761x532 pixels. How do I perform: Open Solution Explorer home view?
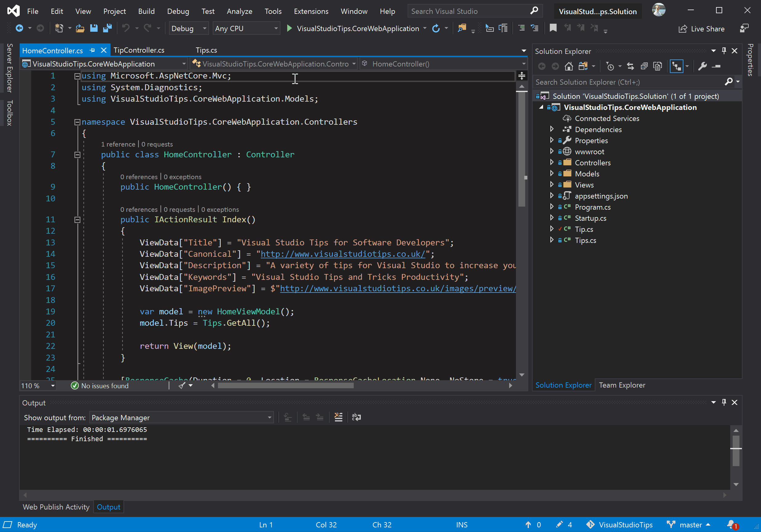(568, 66)
